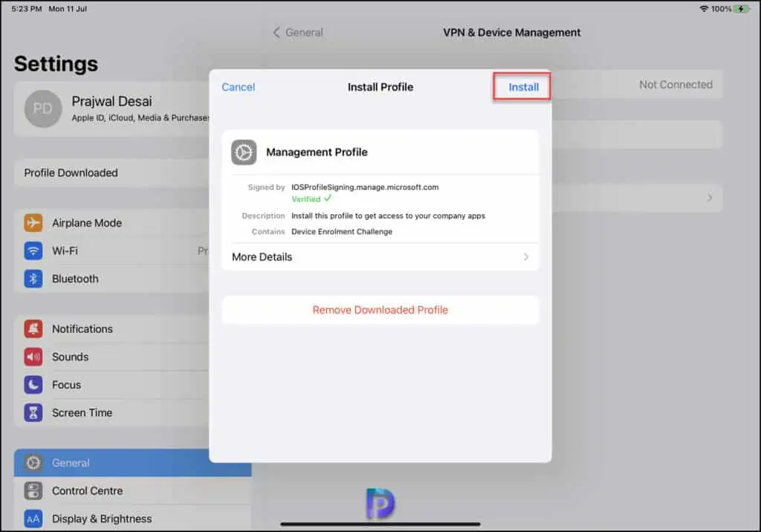
Task: Click the Display & Brightness AA icon
Action: pos(33,519)
